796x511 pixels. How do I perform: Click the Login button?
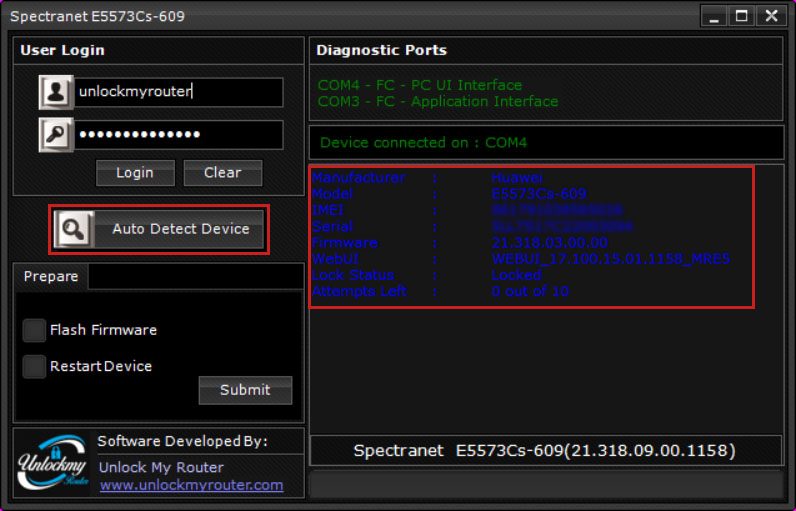[x=135, y=173]
